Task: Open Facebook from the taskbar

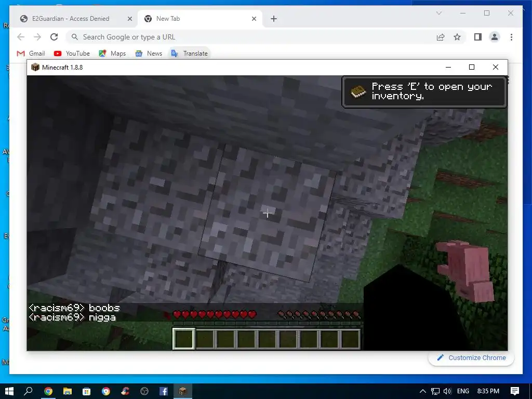Action: 164,391
